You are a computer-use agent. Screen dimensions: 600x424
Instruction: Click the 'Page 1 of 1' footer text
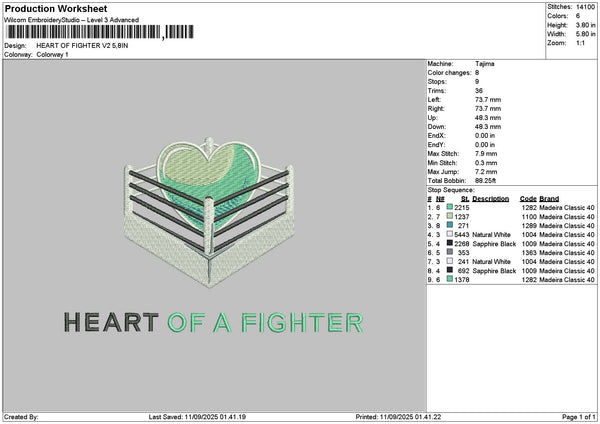click(x=579, y=417)
